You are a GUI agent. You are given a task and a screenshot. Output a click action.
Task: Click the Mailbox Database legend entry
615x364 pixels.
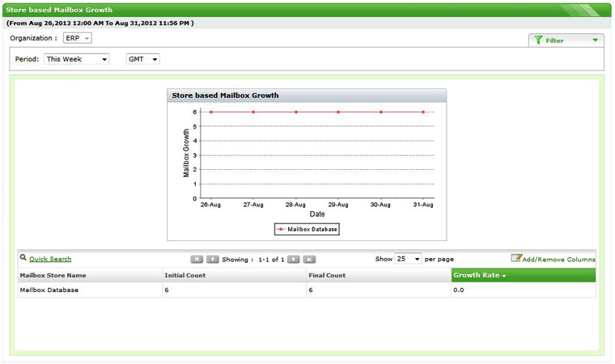click(307, 229)
